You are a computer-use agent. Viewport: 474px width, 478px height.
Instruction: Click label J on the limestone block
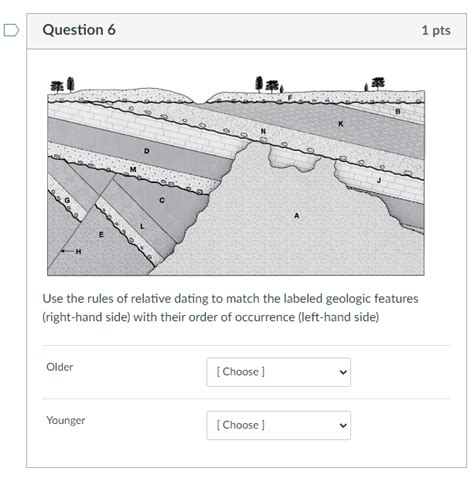[379, 180]
